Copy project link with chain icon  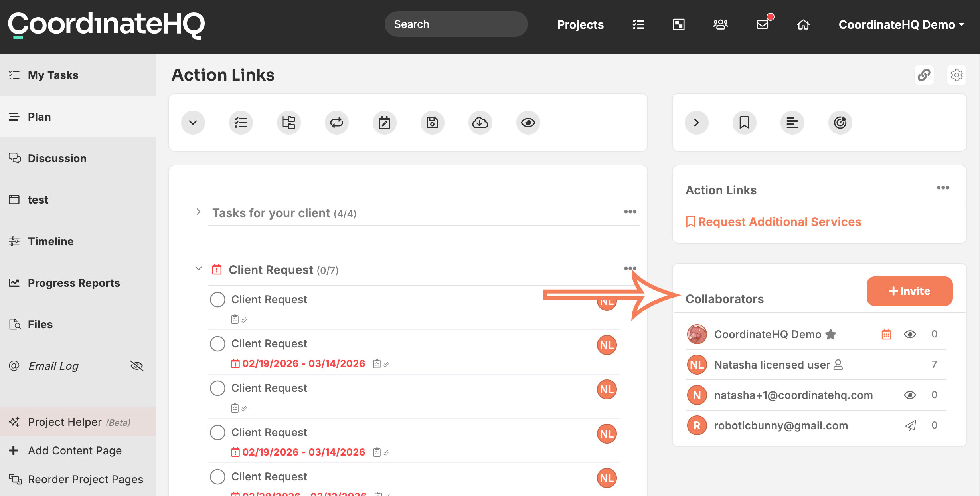click(x=924, y=75)
